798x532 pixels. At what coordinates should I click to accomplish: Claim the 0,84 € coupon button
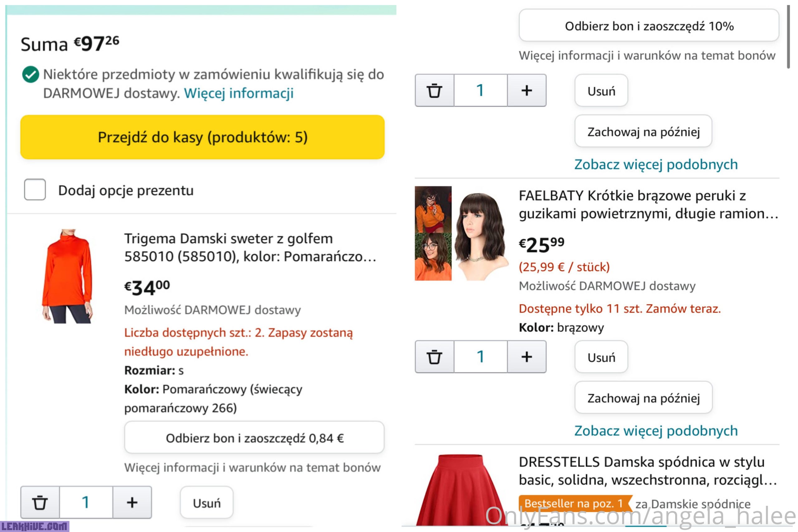pos(254,438)
